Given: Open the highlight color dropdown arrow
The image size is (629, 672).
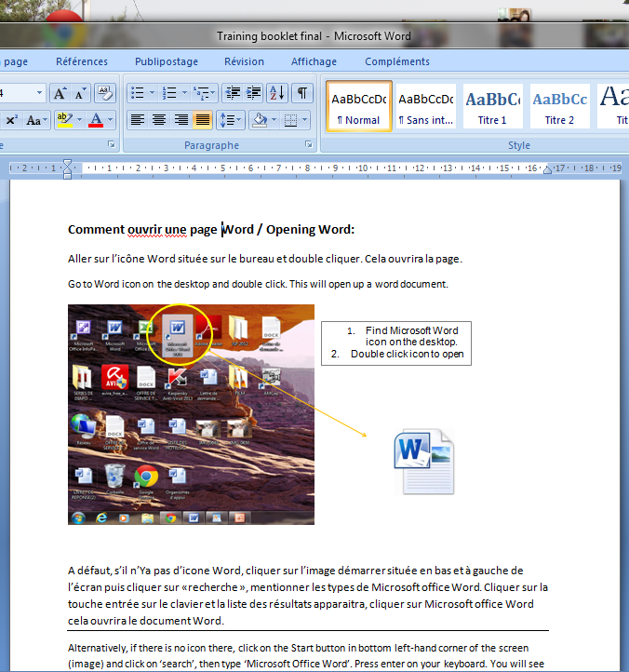Looking at the screenshot, I should click(x=79, y=120).
